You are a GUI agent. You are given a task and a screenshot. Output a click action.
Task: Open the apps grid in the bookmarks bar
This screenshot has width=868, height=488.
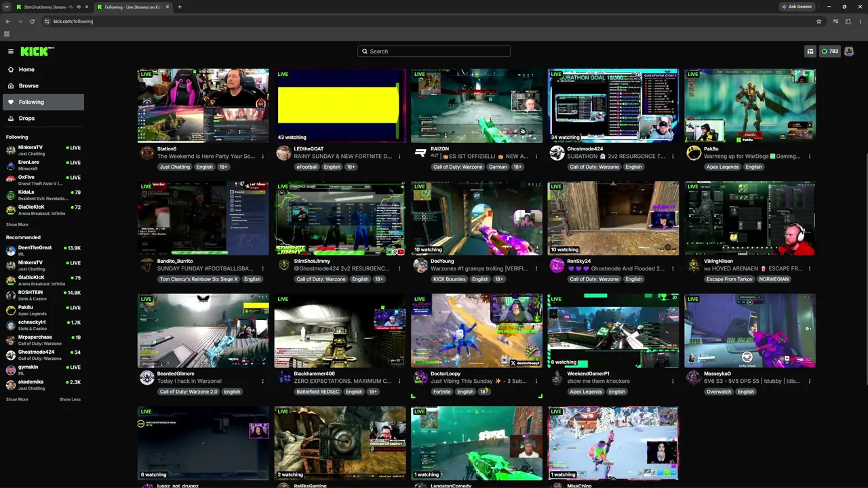7,34
